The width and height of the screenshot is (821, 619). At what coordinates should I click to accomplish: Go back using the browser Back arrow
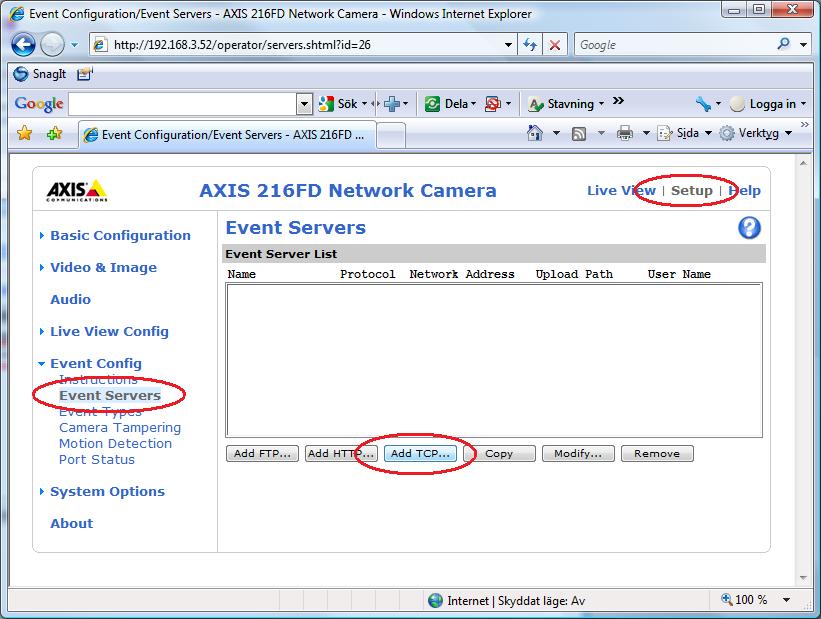24,45
